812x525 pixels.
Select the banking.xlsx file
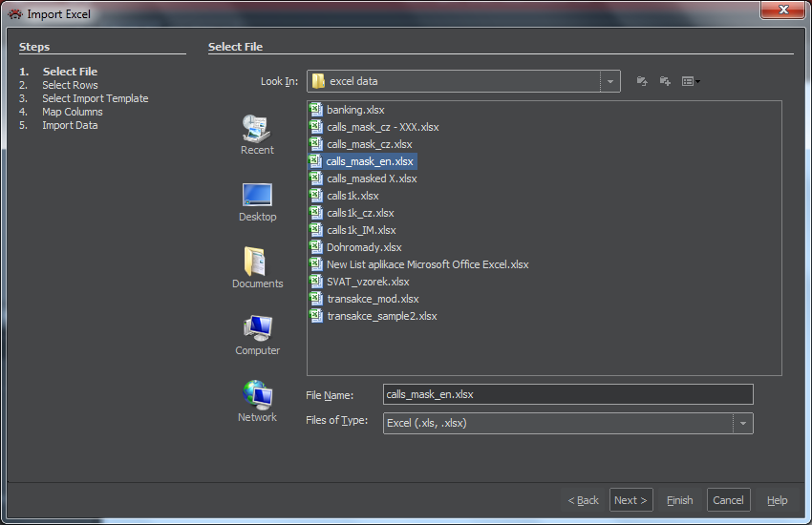355,110
